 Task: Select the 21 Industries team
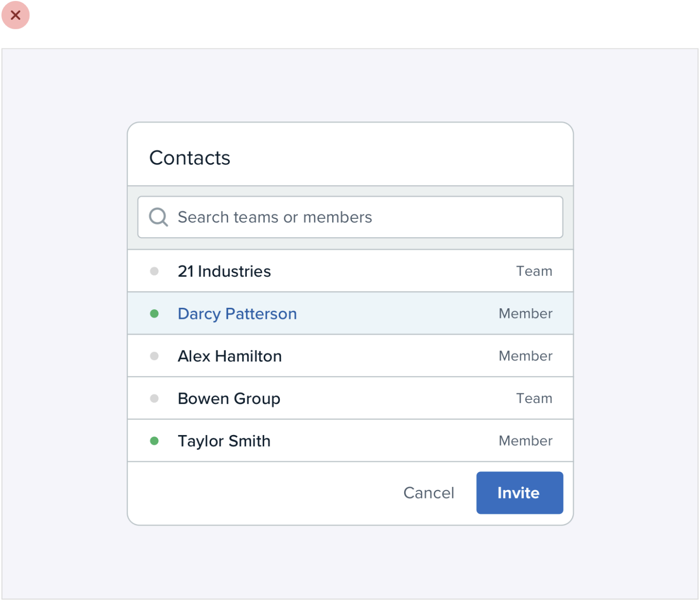(224, 271)
